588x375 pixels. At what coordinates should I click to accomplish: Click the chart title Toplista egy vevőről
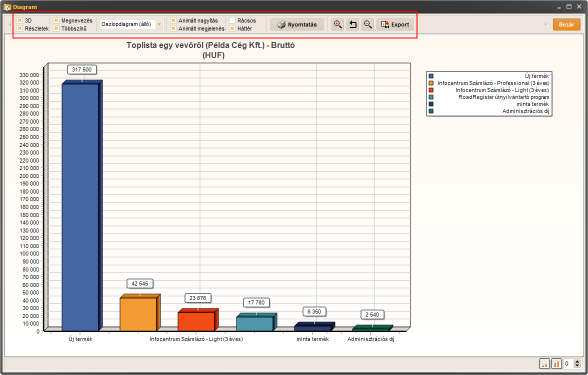coord(211,45)
